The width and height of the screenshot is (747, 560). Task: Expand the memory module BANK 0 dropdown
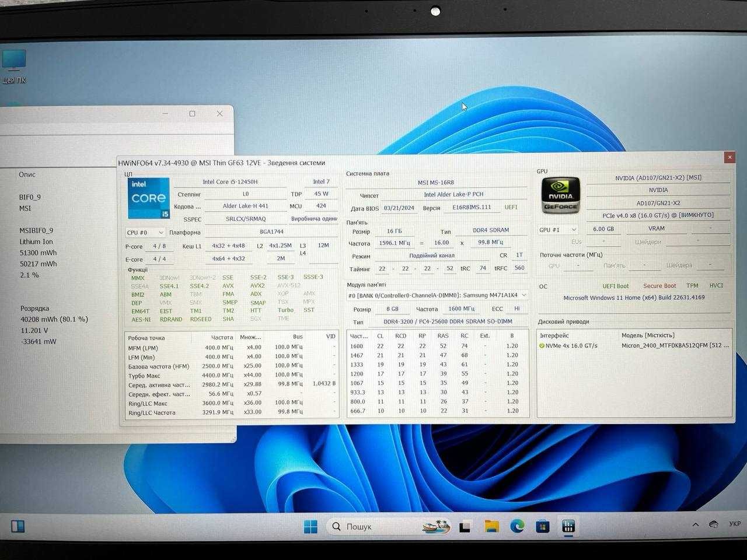click(438, 295)
